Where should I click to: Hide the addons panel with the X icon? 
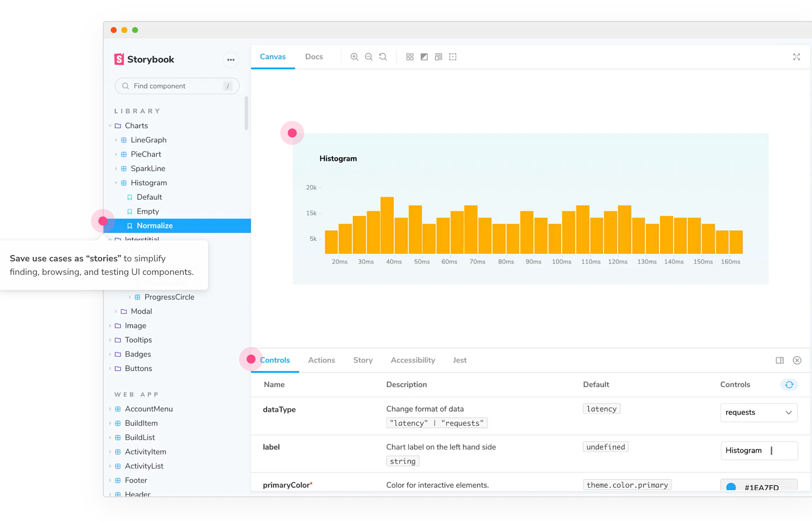797,360
